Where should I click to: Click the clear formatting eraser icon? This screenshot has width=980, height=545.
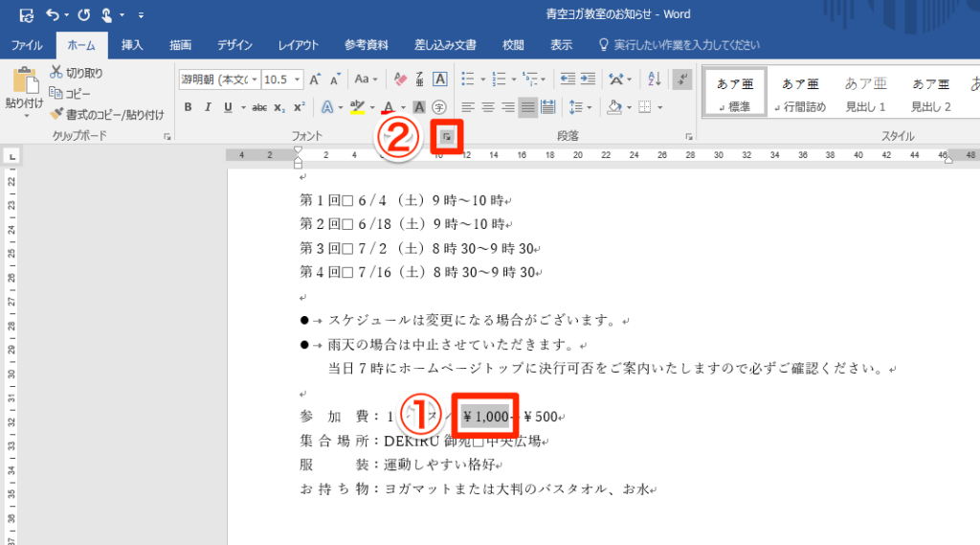coord(401,79)
